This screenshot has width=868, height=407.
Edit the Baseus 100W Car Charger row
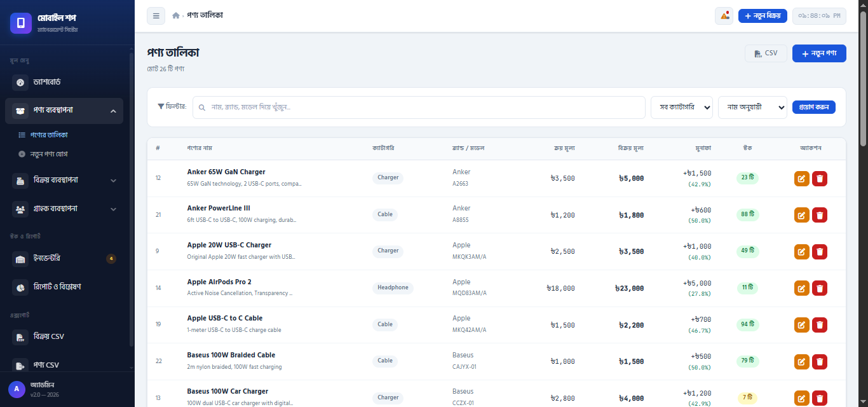[x=802, y=398]
